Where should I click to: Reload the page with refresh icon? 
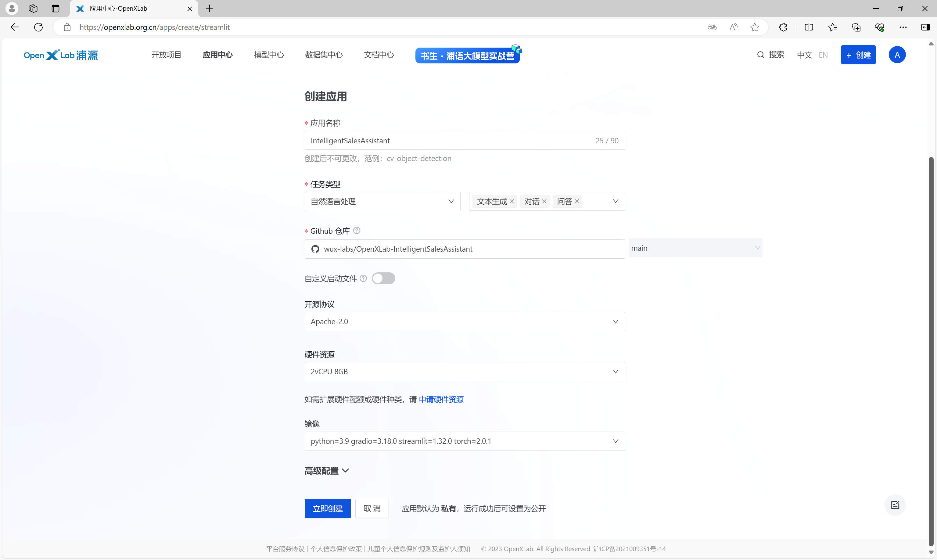(38, 27)
